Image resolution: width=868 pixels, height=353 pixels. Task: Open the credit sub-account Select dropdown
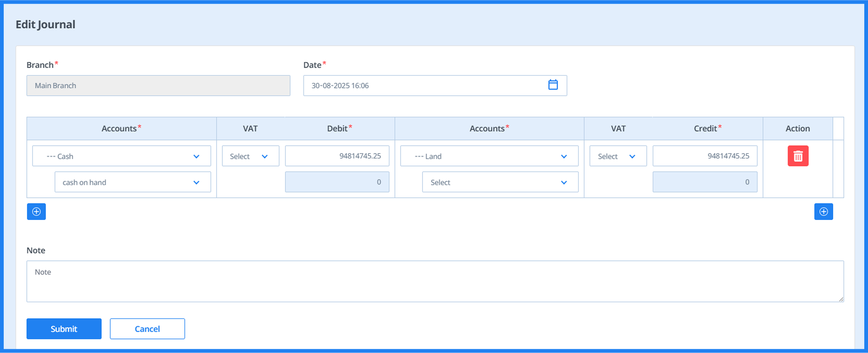coord(500,182)
